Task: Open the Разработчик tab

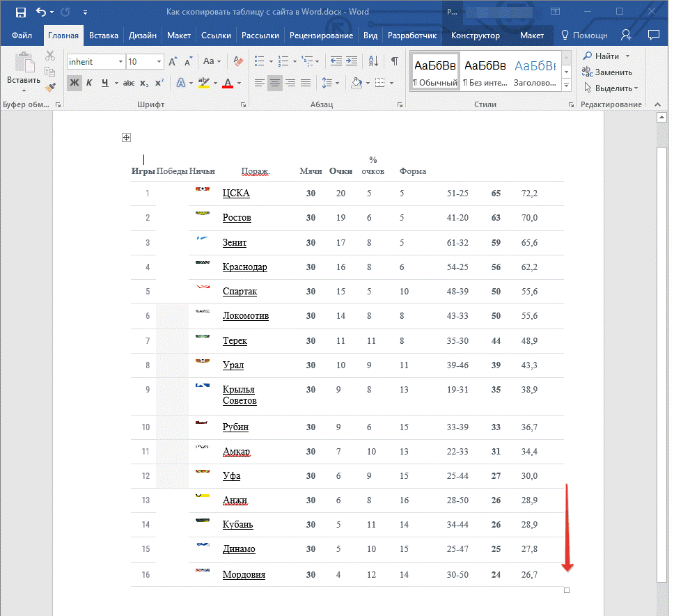Action: (412, 35)
